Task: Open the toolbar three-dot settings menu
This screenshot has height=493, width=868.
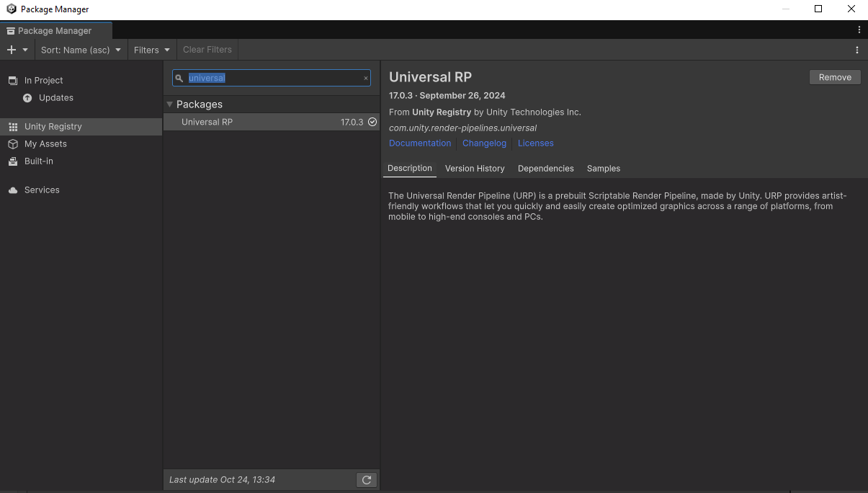Action: tap(856, 50)
